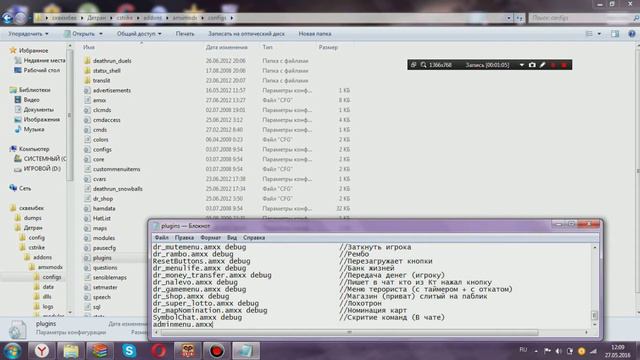Click the owl-face app icon on taskbar
640x360 pixels.
click(187, 351)
